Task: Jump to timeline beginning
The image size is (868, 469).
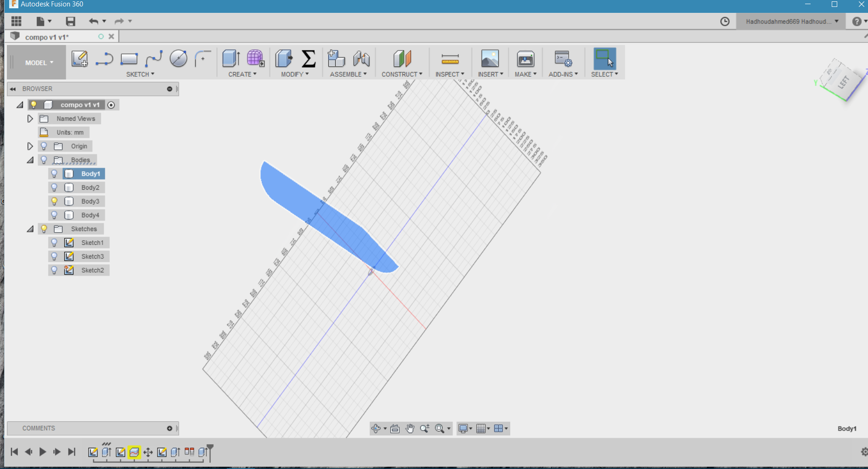Action: coord(14,452)
